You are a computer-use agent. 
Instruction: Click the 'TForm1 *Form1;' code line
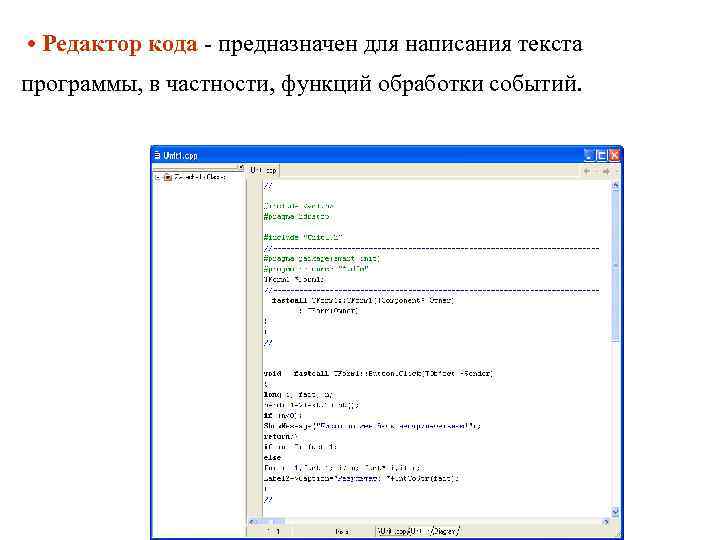(x=294, y=279)
